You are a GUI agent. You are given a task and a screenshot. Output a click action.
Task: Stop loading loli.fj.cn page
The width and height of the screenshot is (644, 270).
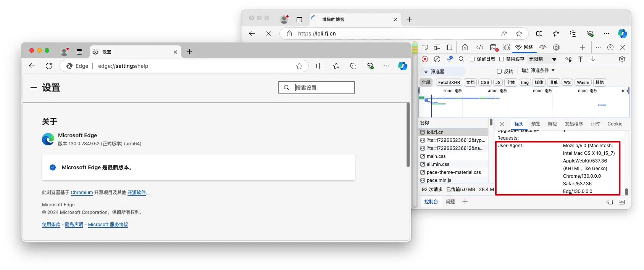pos(269,34)
